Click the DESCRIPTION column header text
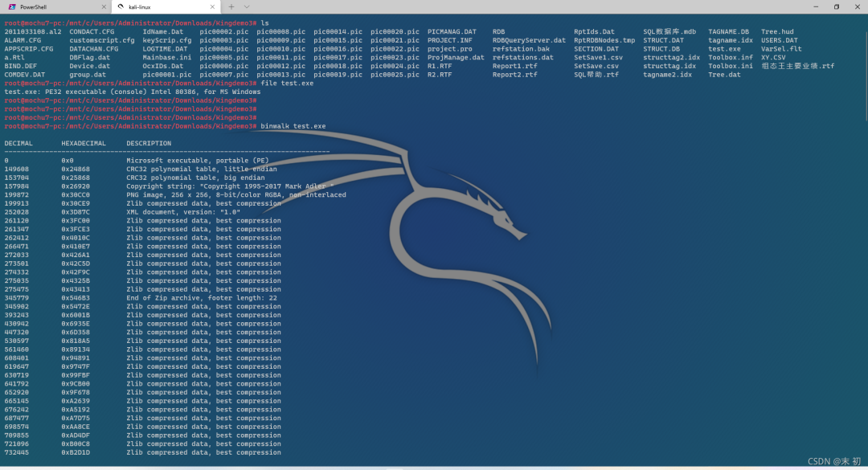The height and width of the screenshot is (470, 868). (x=149, y=144)
